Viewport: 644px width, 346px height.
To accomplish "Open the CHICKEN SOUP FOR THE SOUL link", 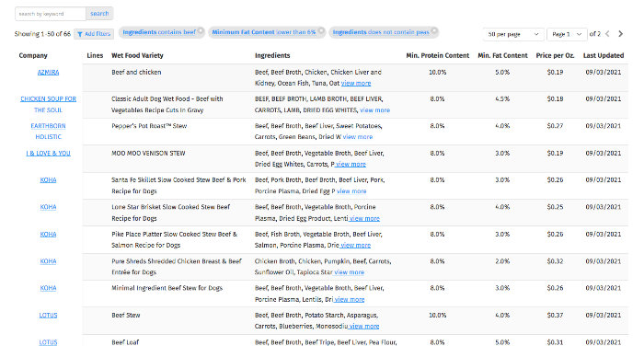I will [48, 104].
